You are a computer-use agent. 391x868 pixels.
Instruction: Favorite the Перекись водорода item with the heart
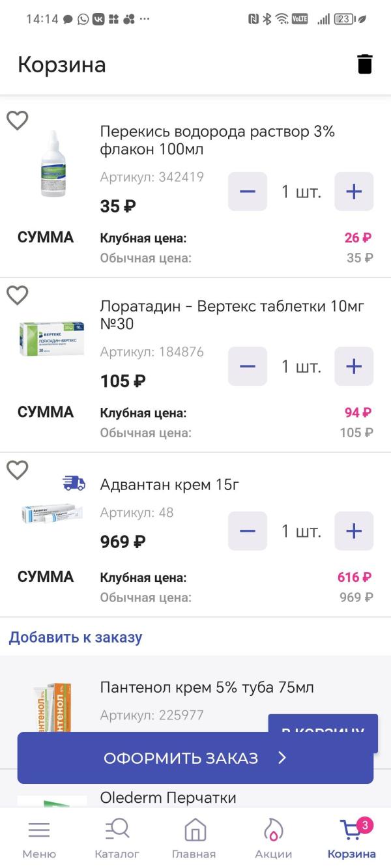point(18,121)
